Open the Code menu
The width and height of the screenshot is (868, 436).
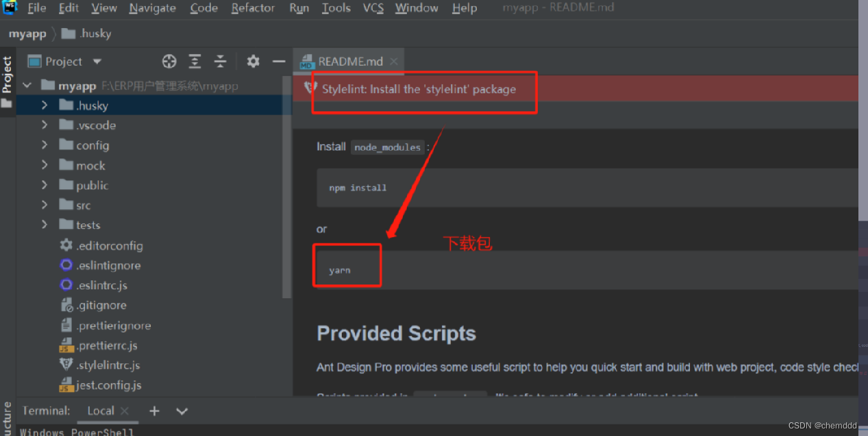pyautogui.click(x=203, y=8)
